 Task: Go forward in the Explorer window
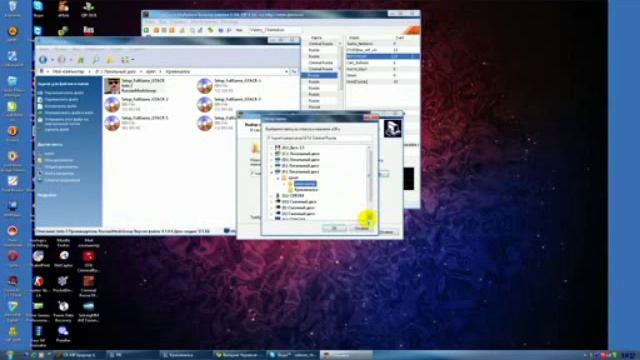click(62, 60)
